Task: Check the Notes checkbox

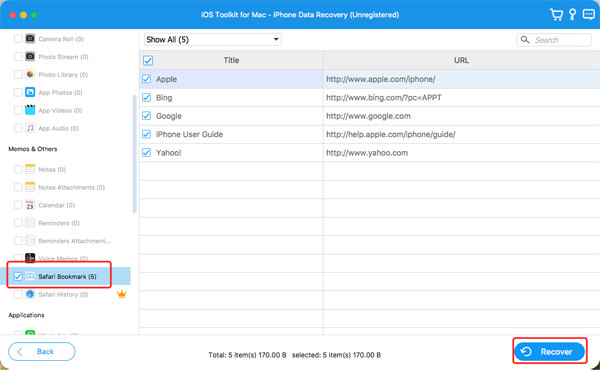Action: 18,169
